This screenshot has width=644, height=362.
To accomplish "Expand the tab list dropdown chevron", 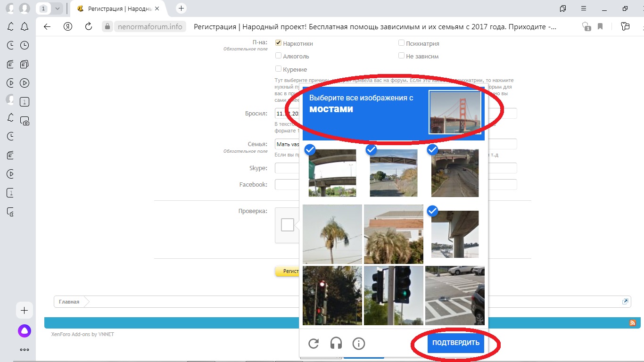I will 58,8.
